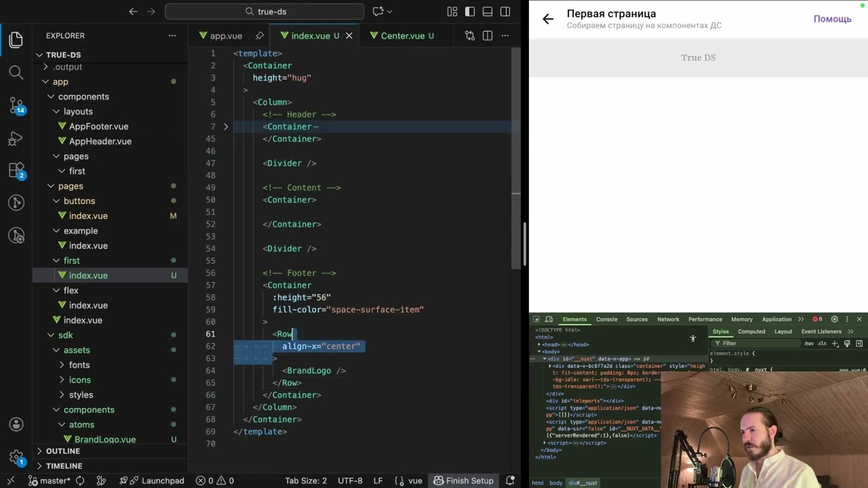Click back arrow on Первая страница
The image size is (868, 488).
coord(548,19)
